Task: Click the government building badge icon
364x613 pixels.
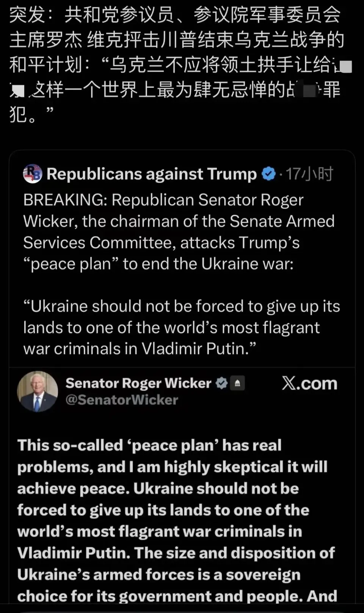Action: pyautogui.click(x=237, y=383)
